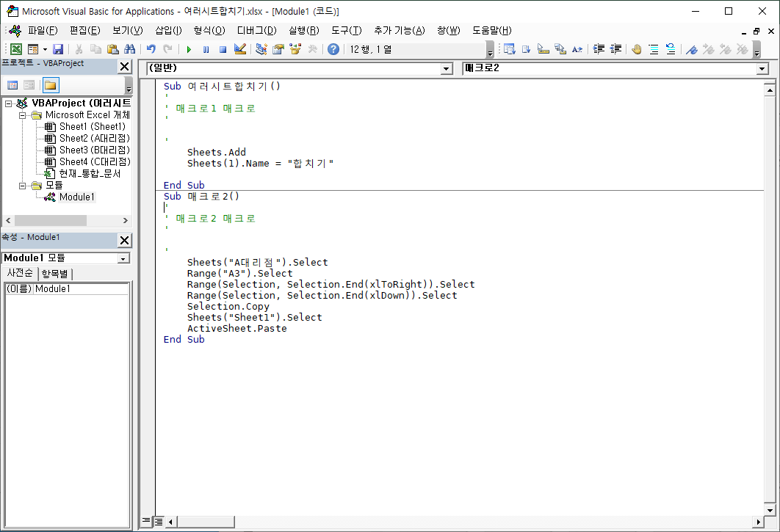The height and width of the screenshot is (532, 780).
Task: Toggle bookmark with blue flag icon
Action: pyautogui.click(x=692, y=49)
